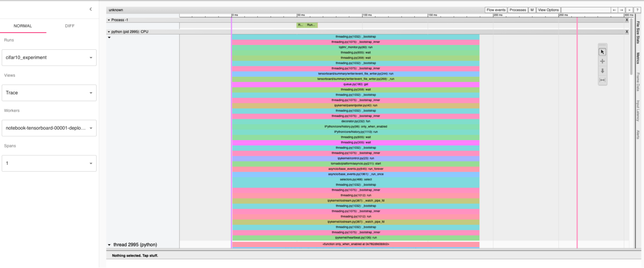
Task: Toggle the double-chevron side panel button
Action: (x=629, y=10)
